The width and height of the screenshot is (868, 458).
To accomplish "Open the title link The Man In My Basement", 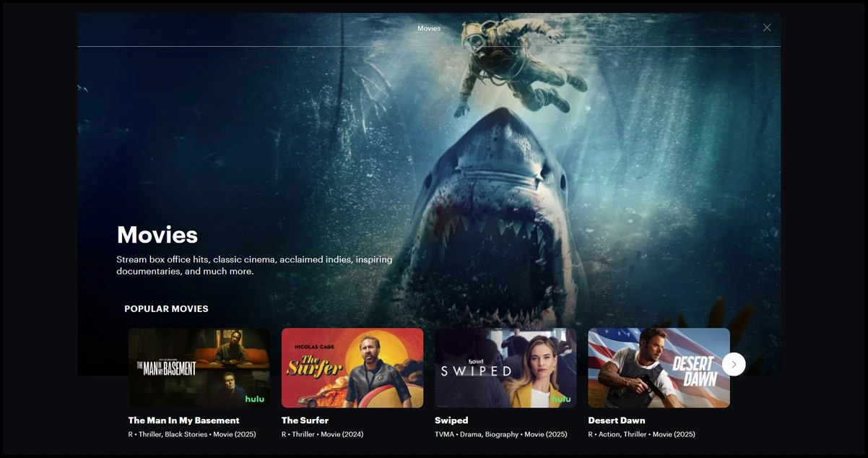I will tap(183, 420).
